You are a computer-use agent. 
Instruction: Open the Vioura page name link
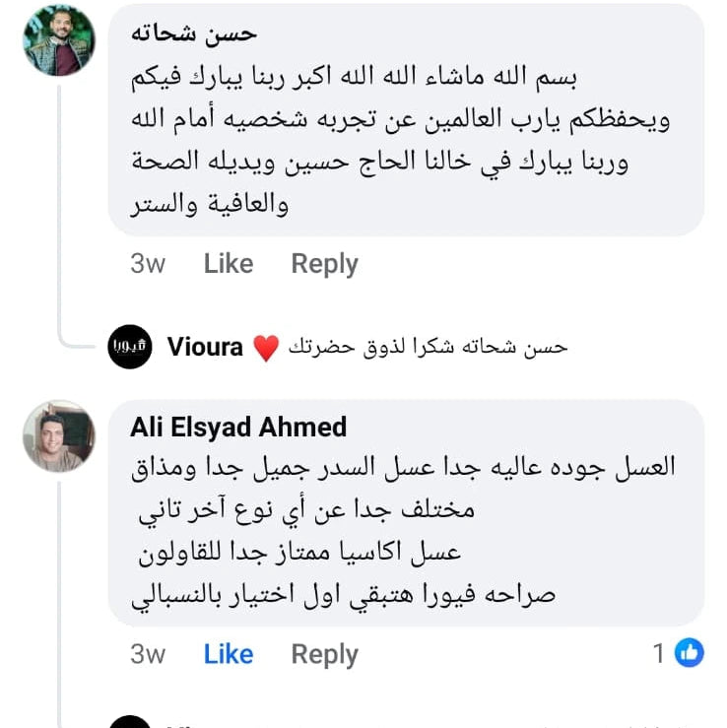point(205,347)
